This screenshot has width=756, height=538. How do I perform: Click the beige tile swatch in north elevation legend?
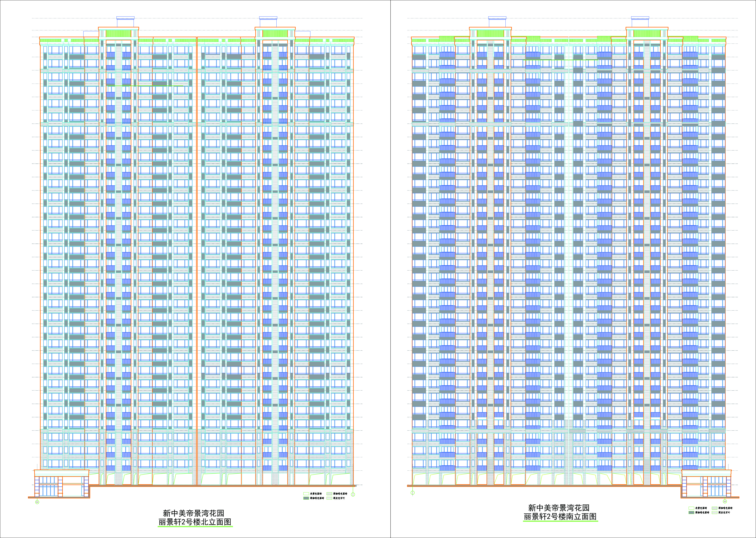[306, 494]
